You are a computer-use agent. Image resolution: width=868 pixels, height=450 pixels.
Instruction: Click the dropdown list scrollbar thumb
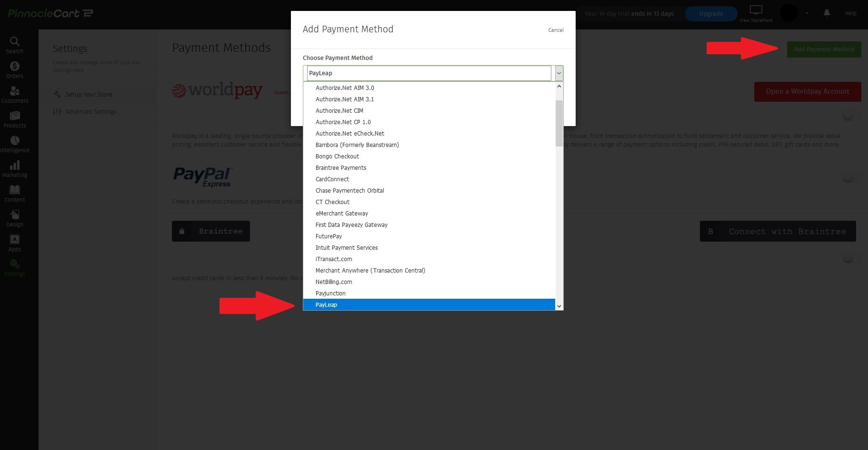click(x=559, y=123)
